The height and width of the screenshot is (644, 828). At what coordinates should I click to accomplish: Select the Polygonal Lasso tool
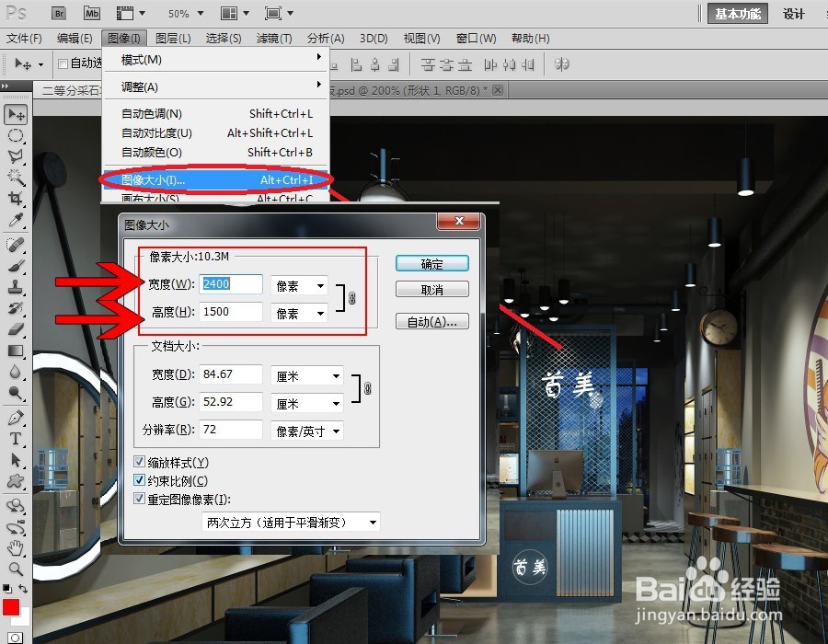coord(16,156)
